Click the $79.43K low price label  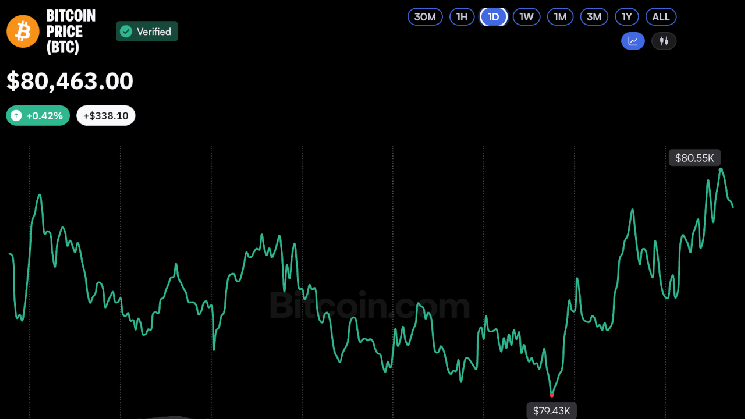point(552,410)
